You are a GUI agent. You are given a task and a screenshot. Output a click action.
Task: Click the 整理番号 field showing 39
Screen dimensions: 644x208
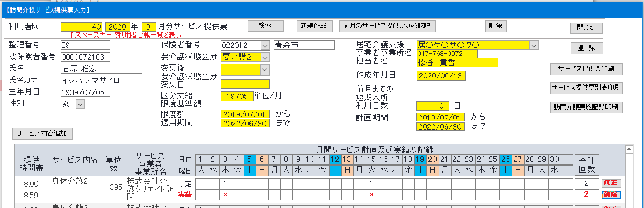pyautogui.click(x=85, y=45)
